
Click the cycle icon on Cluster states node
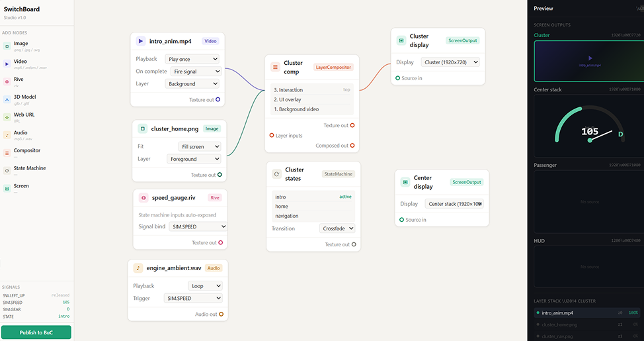(277, 174)
